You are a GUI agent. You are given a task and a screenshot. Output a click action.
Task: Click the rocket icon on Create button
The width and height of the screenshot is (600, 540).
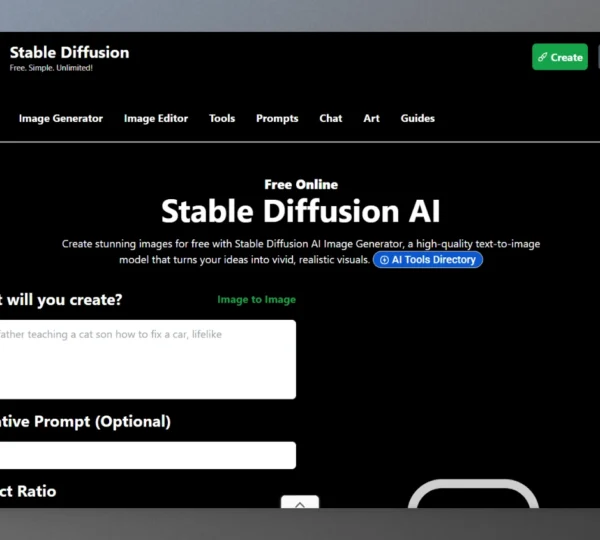coord(542,57)
